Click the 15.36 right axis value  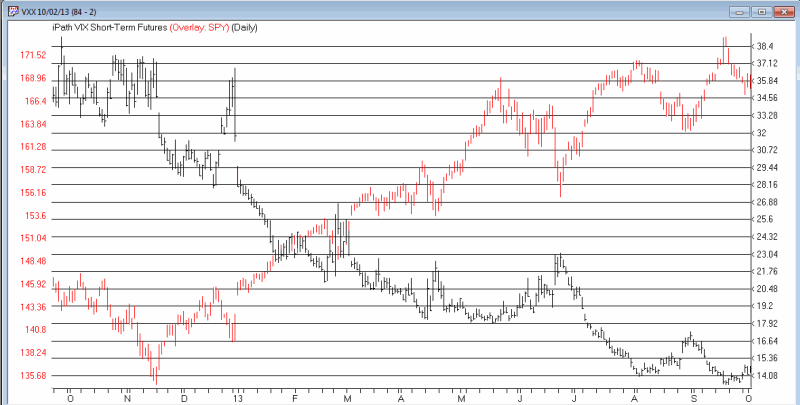coord(767,358)
